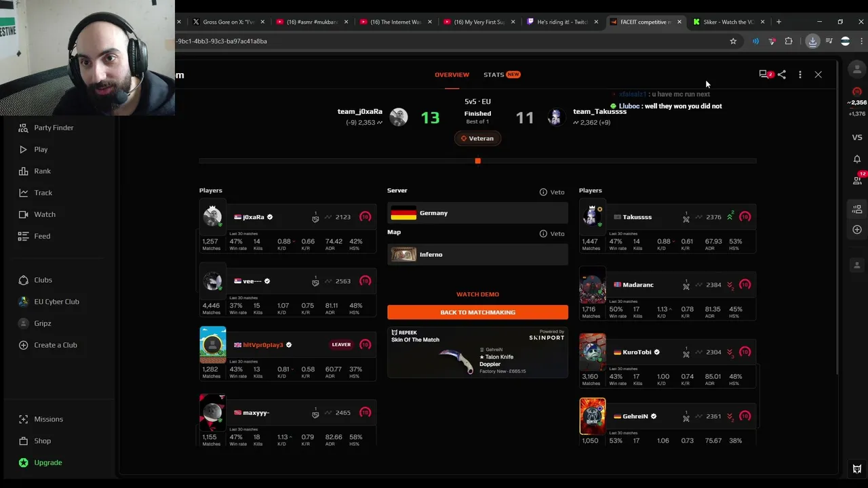Image resolution: width=868 pixels, height=488 pixels.
Task: Click the party members icon in the right sidebar
Action: tap(857, 209)
